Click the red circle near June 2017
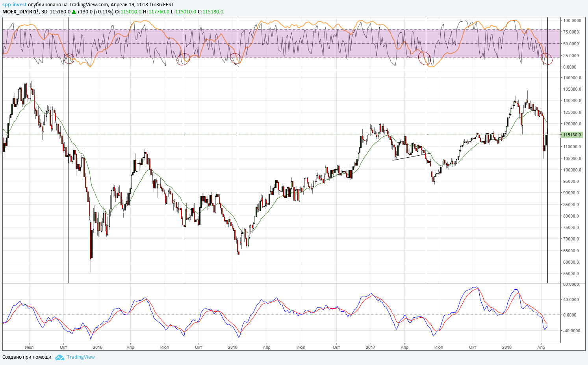The image size is (588, 365). tap(425, 58)
